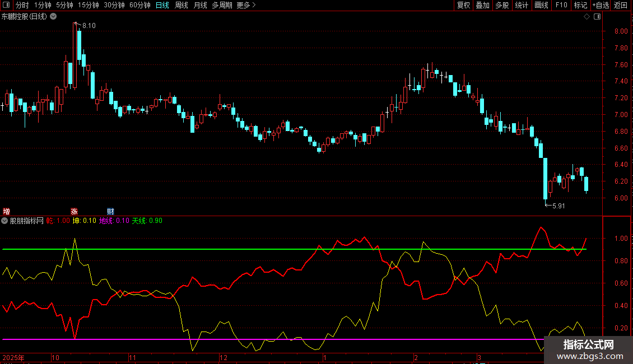Click the 2025年 label on time axis
The height and width of the screenshot is (364, 633).
pyautogui.click(x=13, y=357)
